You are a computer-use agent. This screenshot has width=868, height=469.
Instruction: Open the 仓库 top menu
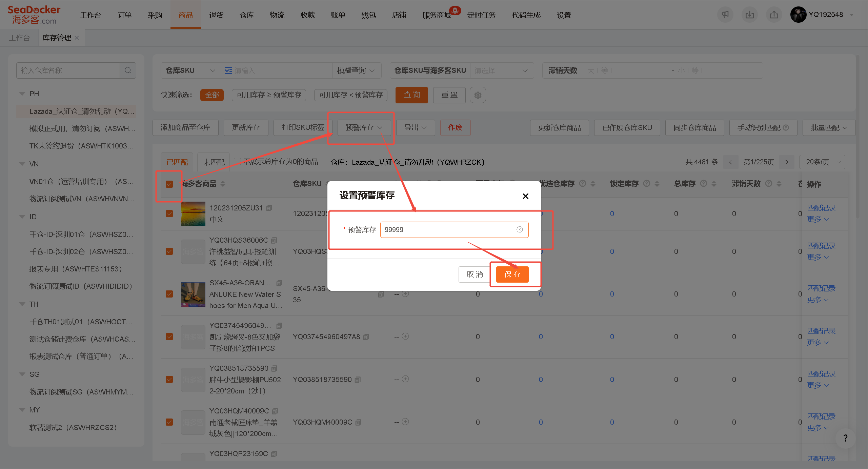246,15
